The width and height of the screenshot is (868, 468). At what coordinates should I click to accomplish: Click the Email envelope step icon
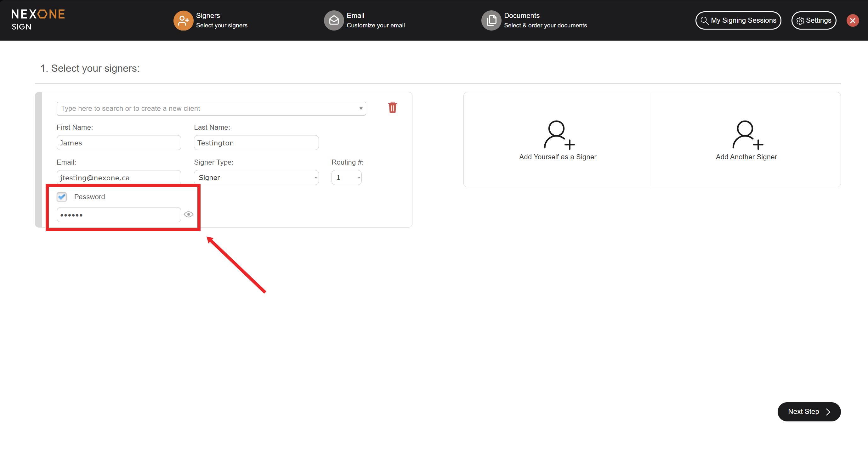tap(334, 20)
